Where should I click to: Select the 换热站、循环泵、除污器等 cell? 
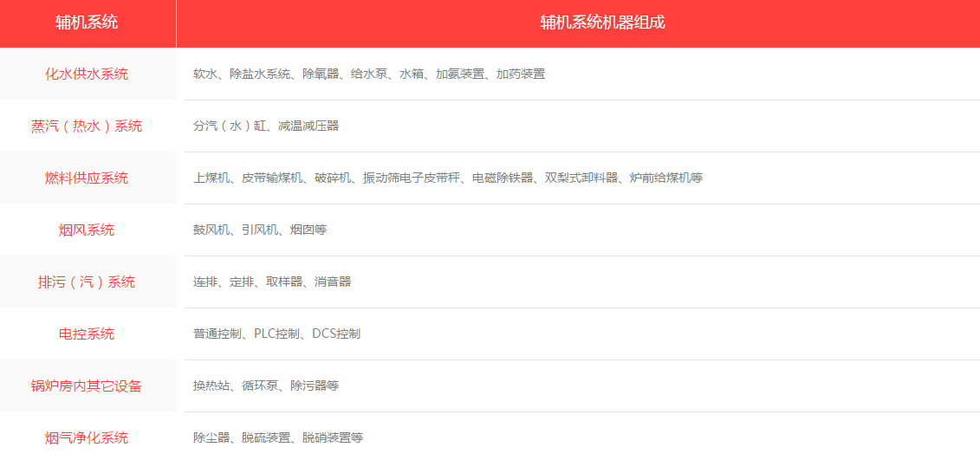[x=266, y=386]
